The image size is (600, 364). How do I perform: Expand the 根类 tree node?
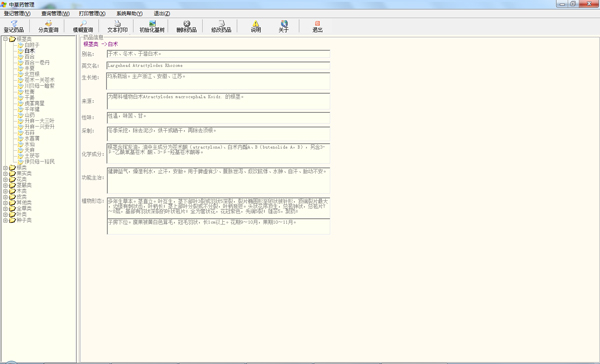click(x=5, y=168)
